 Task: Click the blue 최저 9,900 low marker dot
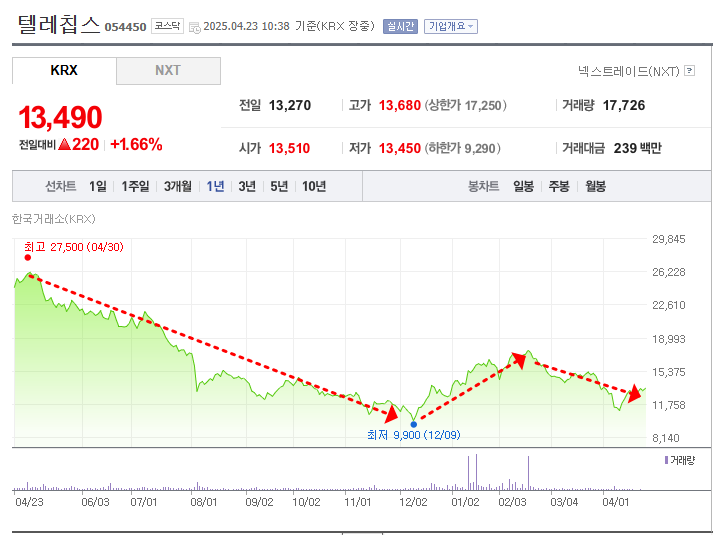(x=413, y=425)
